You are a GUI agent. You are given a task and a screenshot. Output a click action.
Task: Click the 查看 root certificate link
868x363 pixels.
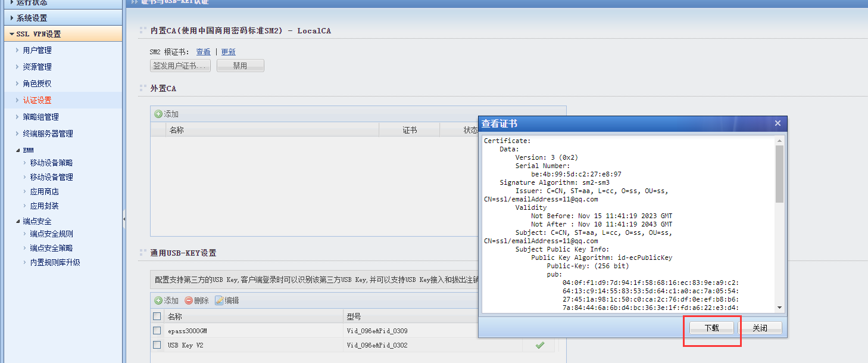(203, 52)
